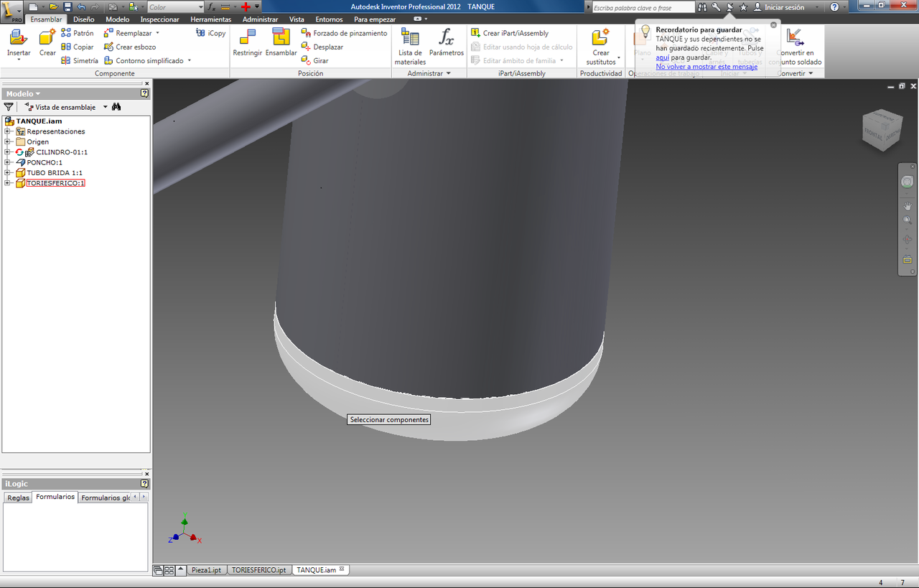The height and width of the screenshot is (588, 919).
Task: Select the Desplazar tool
Action: click(x=322, y=47)
